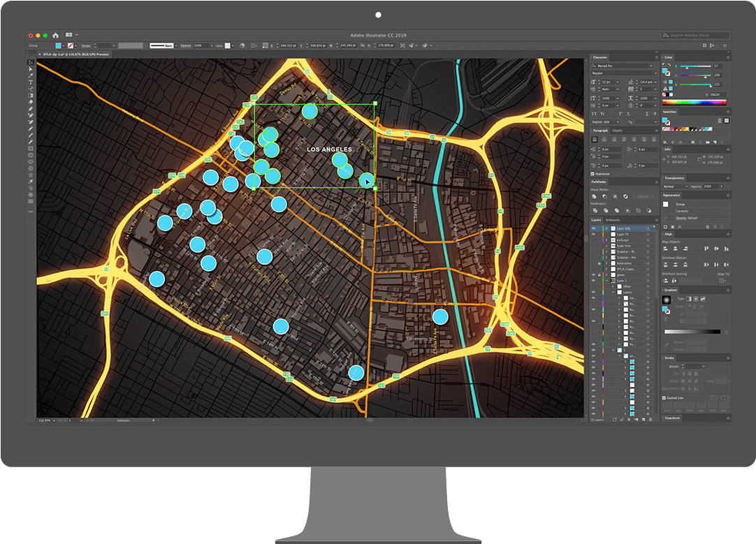Toggle visibility of Layer 1

click(593, 281)
